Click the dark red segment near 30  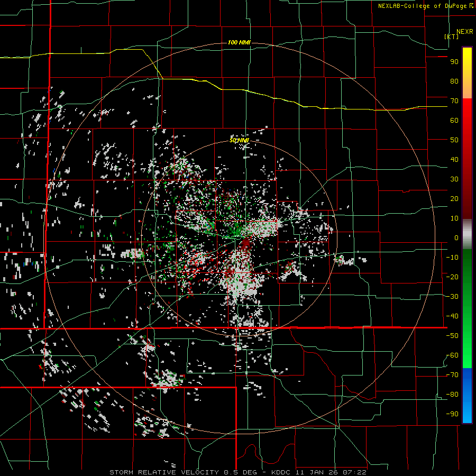[467, 179]
